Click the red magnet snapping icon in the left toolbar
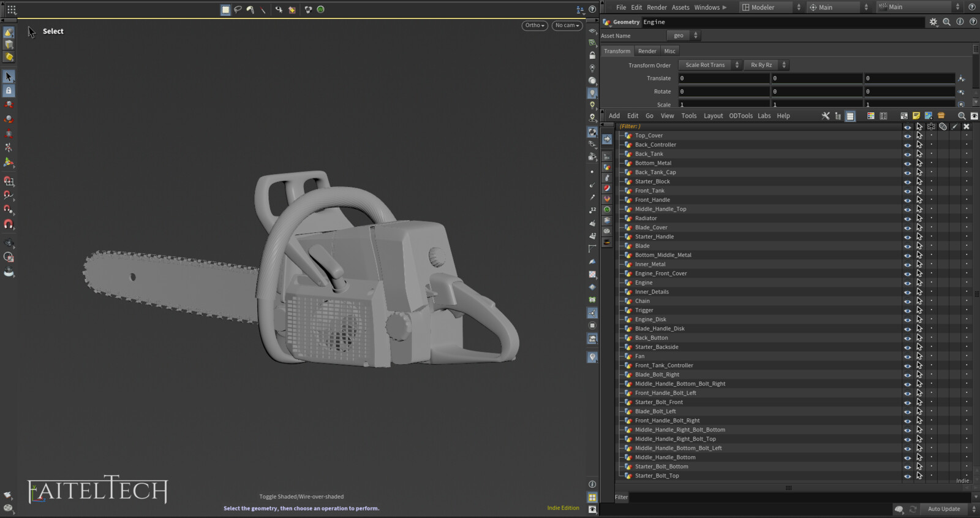The image size is (980, 518). tap(9, 224)
